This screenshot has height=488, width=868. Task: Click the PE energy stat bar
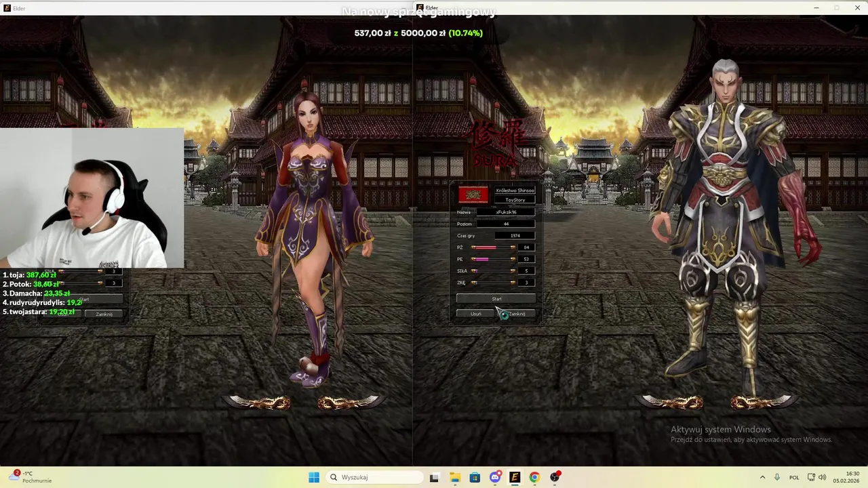pos(493,259)
